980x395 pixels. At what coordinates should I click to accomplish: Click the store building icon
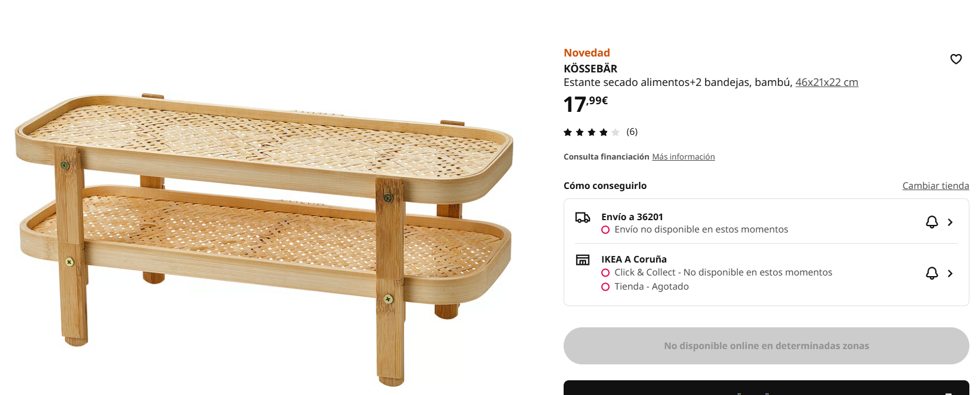click(x=582, y=260)
